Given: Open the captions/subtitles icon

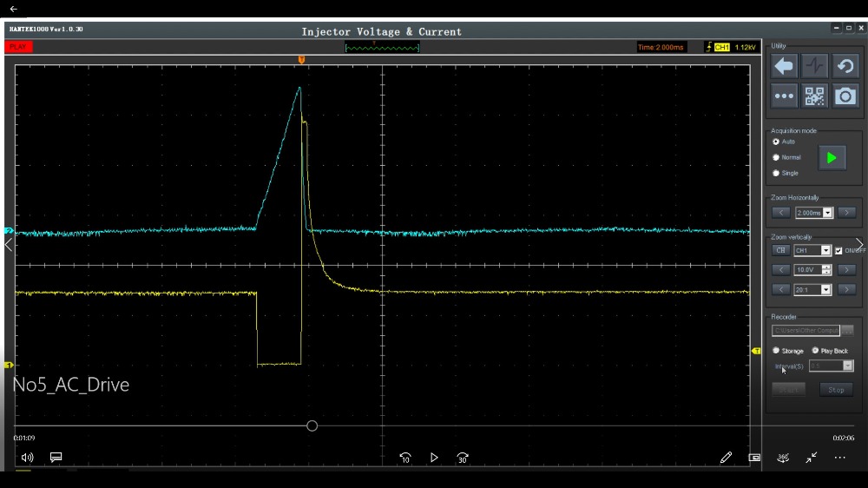Looking at the screenshot, I should tap(56, 458).
